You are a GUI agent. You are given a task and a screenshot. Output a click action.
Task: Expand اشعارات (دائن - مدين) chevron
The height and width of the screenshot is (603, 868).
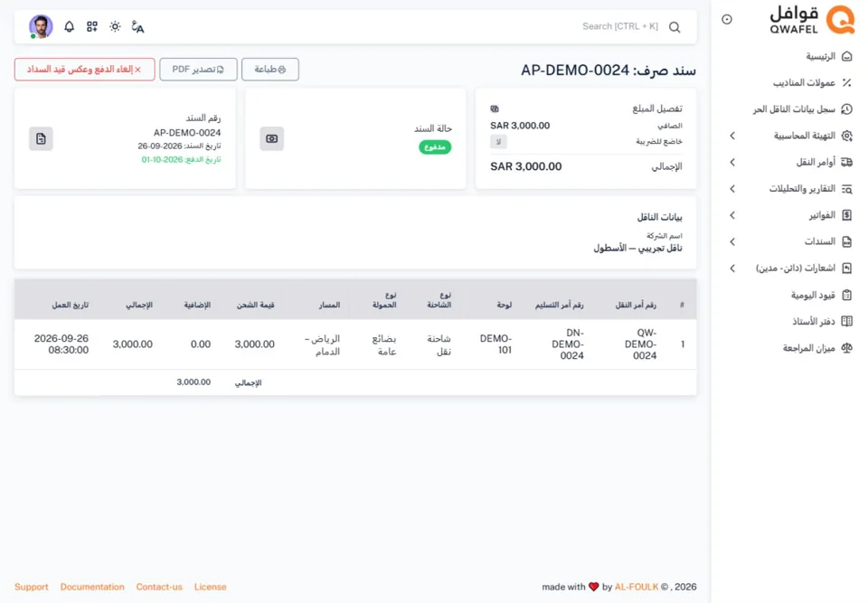pos(732,269)
